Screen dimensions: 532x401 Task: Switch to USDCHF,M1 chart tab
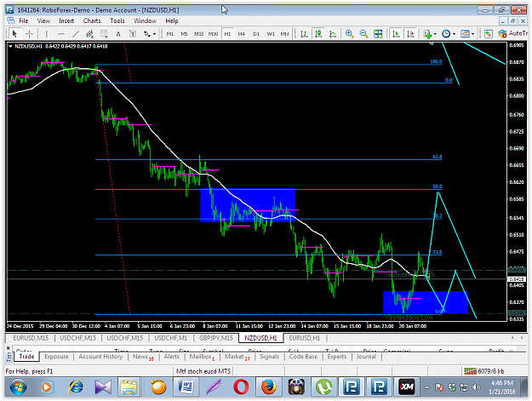[x=170, y=338]
